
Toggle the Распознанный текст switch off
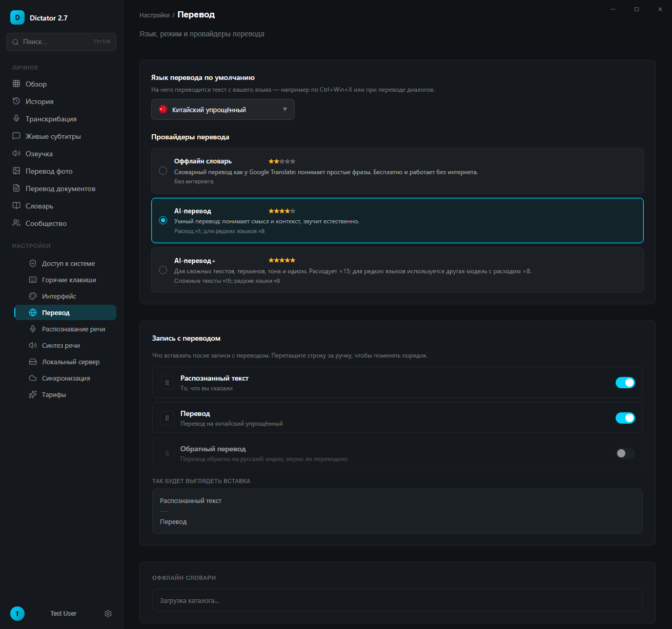tap(625, 383)
